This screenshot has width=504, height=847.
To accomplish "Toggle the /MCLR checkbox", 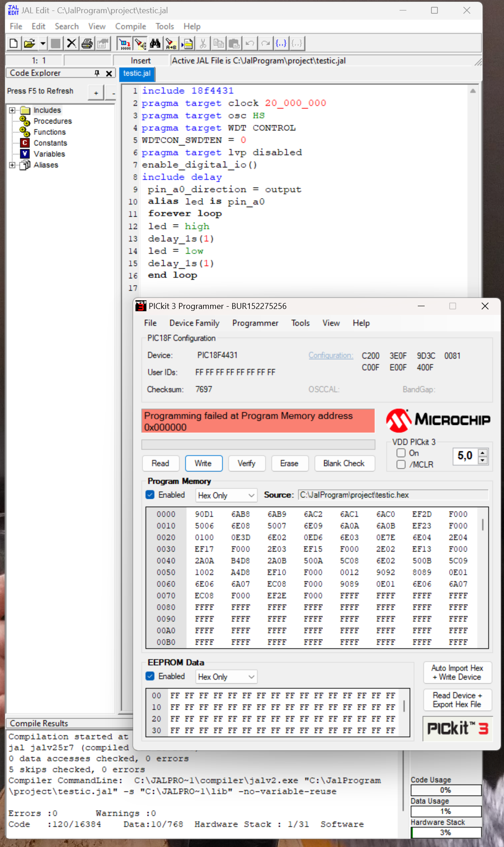I will tap(401, 465).
